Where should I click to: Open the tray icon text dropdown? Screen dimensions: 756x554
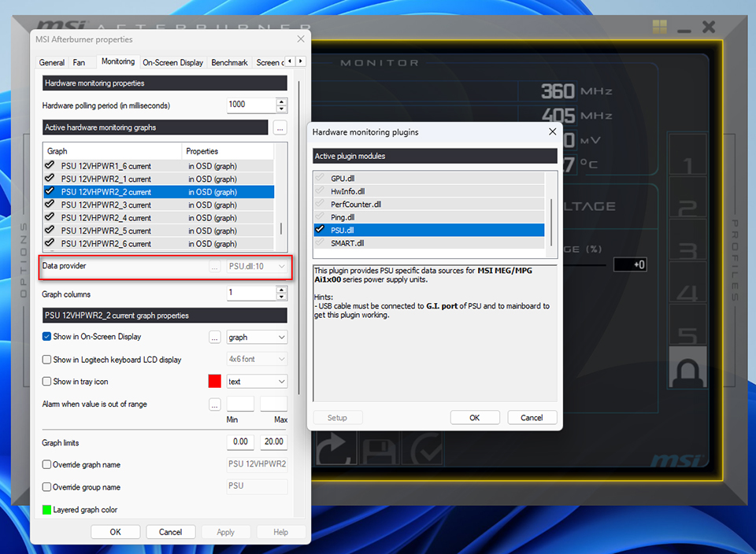coord(256,381)
